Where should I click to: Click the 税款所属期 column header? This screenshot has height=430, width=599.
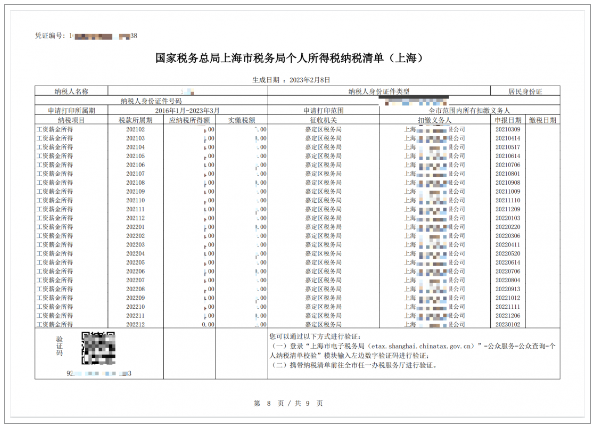pos(136,120)
